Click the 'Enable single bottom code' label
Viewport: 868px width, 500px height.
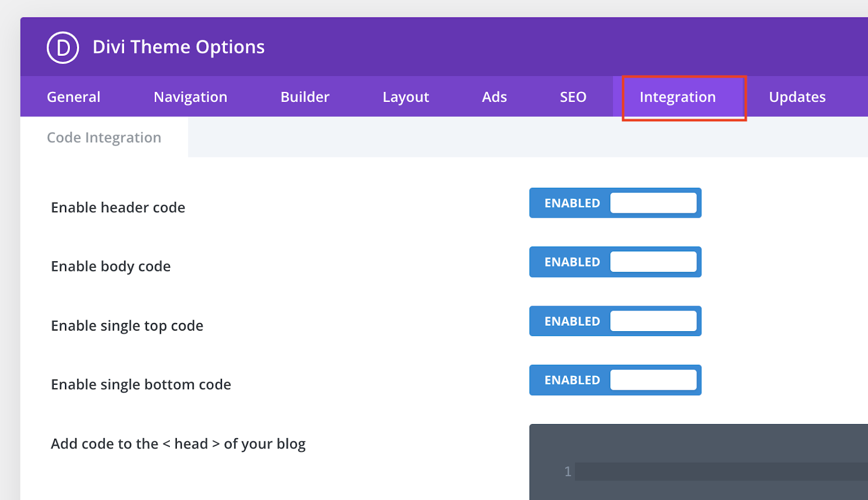tap(141, 384)
